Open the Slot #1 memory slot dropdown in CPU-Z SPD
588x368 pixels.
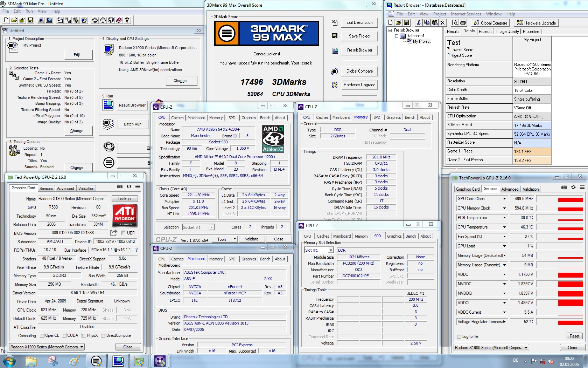(331, 250)
